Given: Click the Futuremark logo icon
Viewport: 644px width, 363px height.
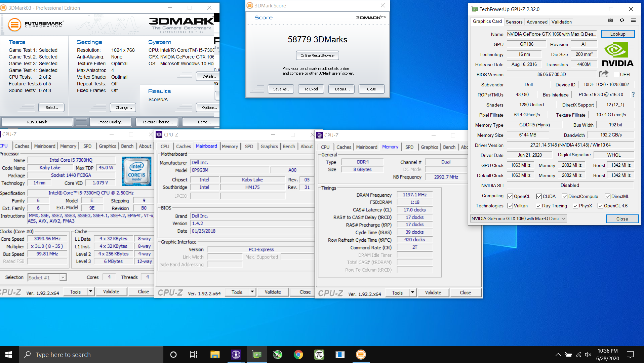Looking at the screenshot, I should tap(14, 25).
